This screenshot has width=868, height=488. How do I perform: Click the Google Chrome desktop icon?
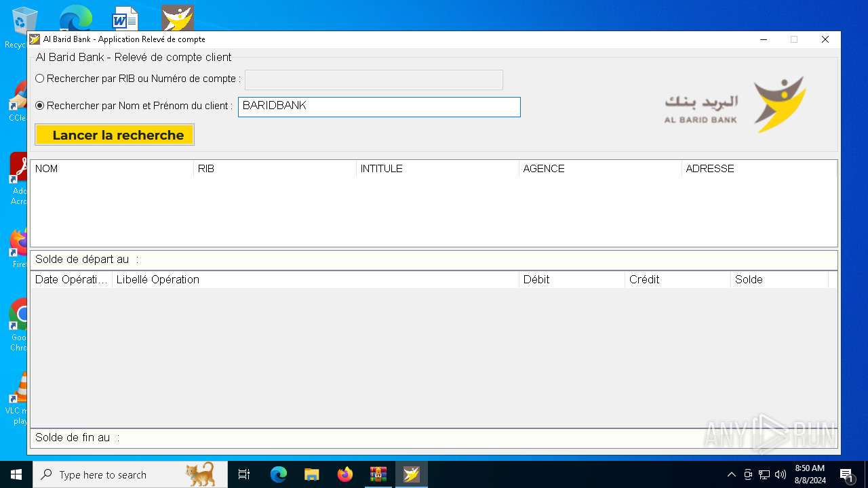point(19,324)
